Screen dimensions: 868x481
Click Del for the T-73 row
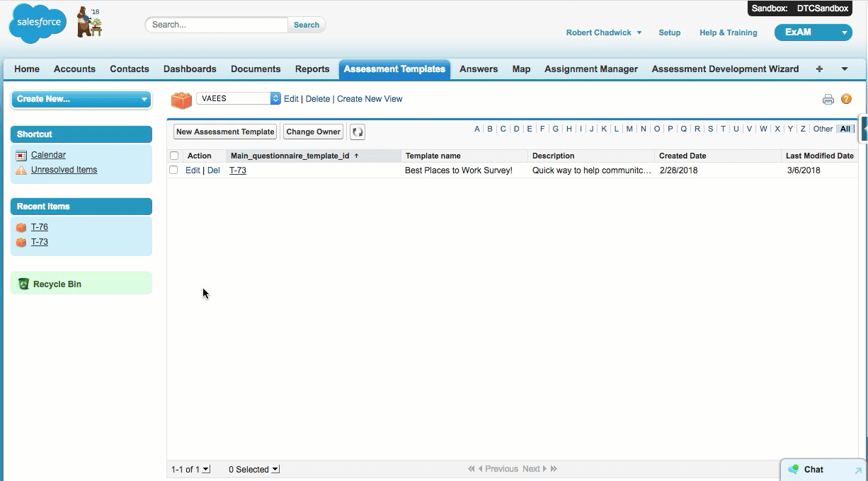point(213,170)
